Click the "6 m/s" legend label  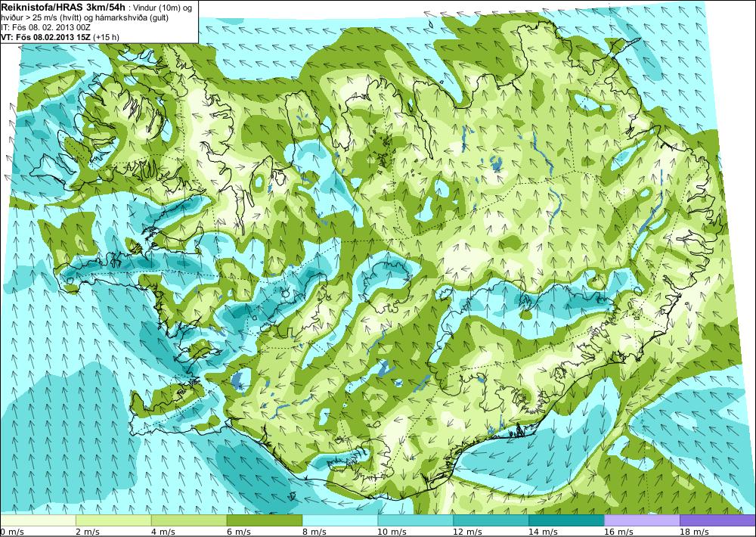tap(239, 532)
